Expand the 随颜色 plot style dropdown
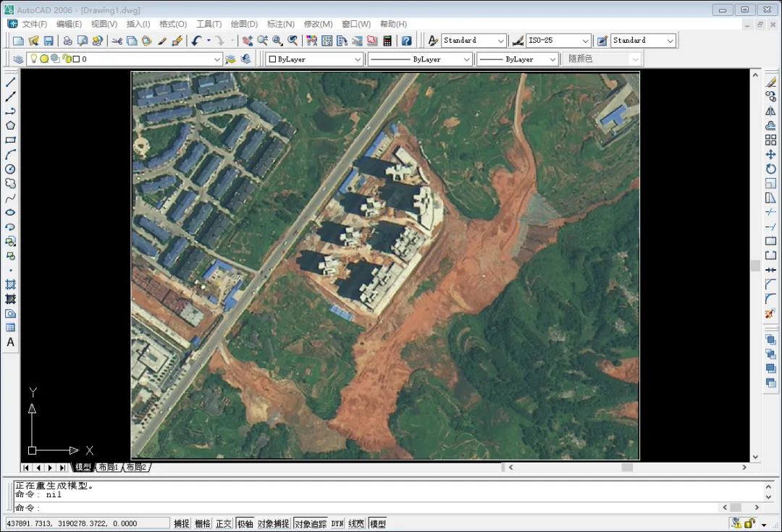782x532 pixels. (x=635, y=59)
